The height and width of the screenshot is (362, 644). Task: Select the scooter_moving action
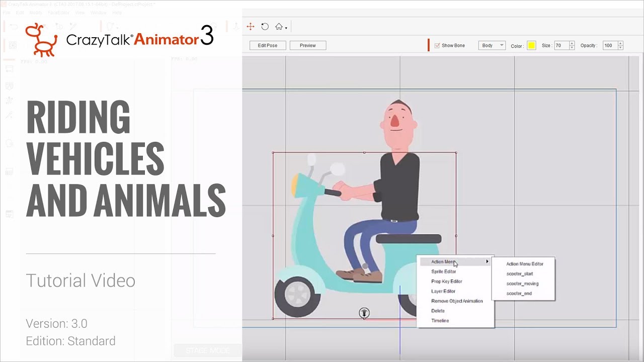[x=523, y=284]
